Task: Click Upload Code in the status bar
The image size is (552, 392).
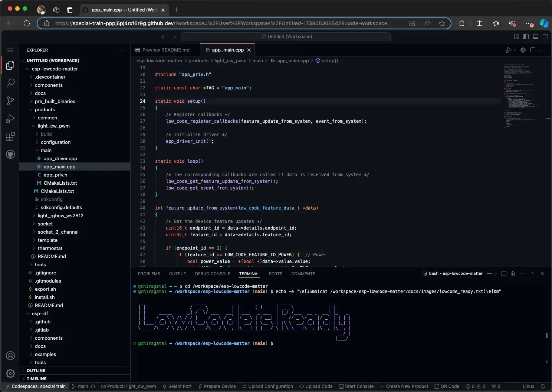Action: click(x=316, y=386)
